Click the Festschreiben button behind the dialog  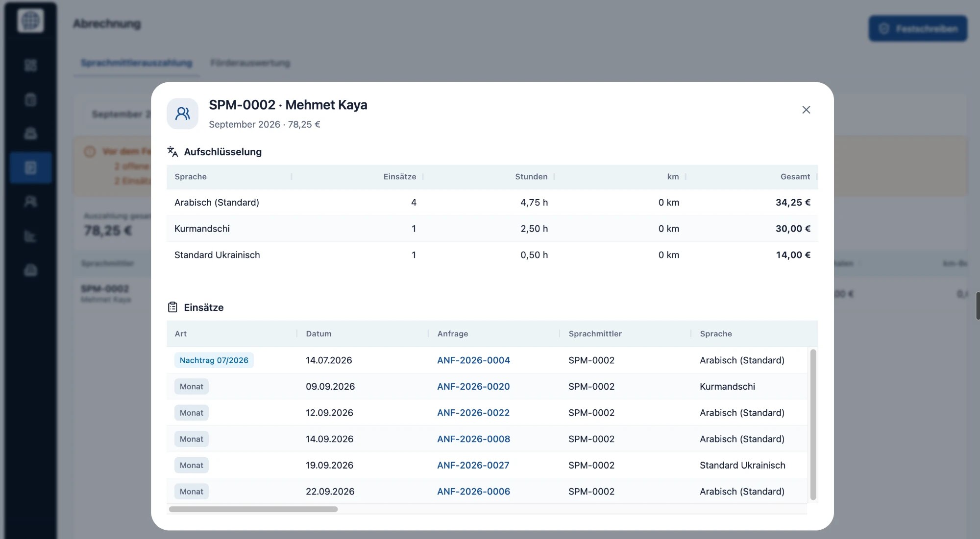[918, 28]
